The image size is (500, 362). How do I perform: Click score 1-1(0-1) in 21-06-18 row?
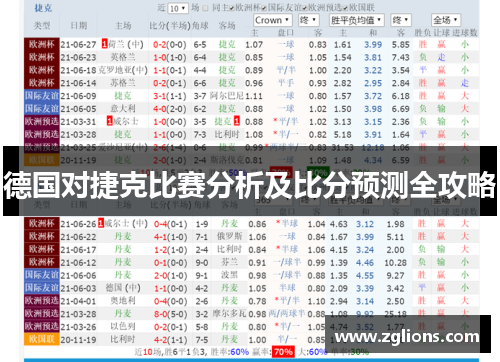pos(170,70)
